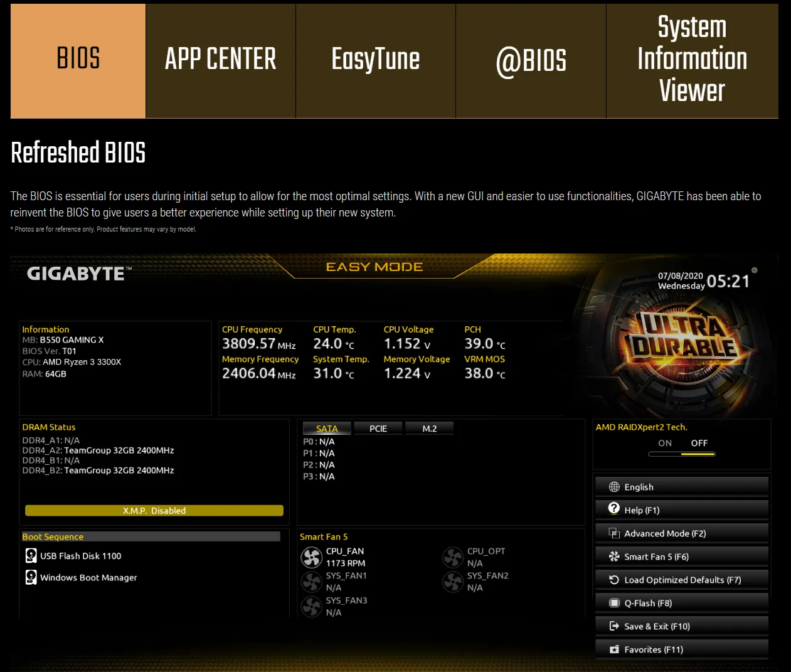Click the Smart Fan 5 (F6) fan icon

tap(614, 557)
